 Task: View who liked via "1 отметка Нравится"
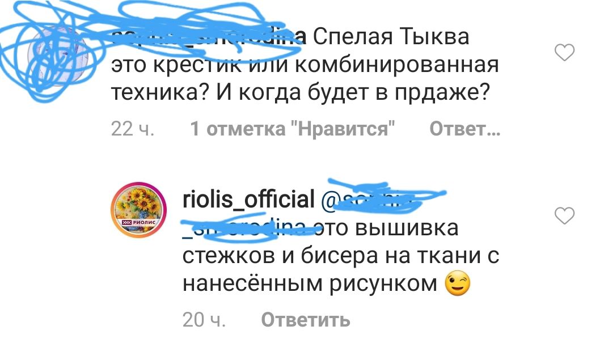(293, 129)
